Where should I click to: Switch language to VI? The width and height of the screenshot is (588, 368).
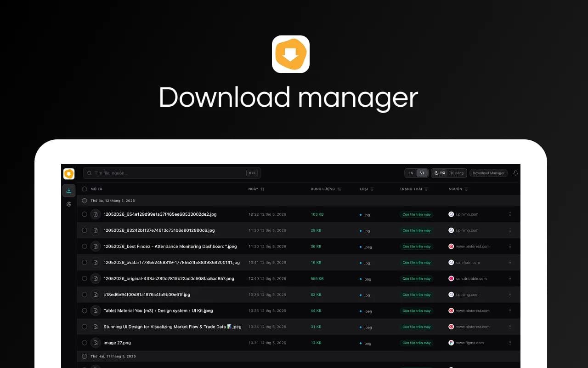[x=422, y=173]
